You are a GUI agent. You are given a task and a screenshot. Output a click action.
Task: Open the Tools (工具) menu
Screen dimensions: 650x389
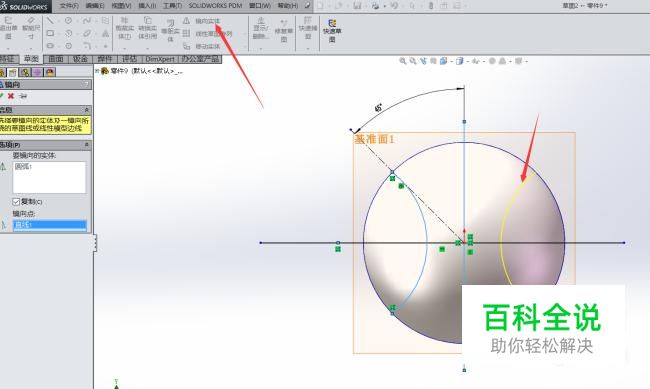[172, 6]
